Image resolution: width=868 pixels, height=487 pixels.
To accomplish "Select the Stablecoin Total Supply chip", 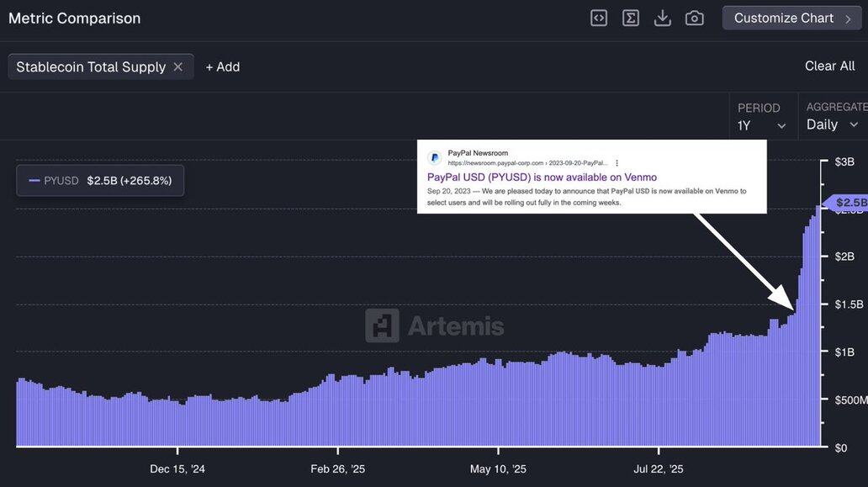I will coord(91,66).
